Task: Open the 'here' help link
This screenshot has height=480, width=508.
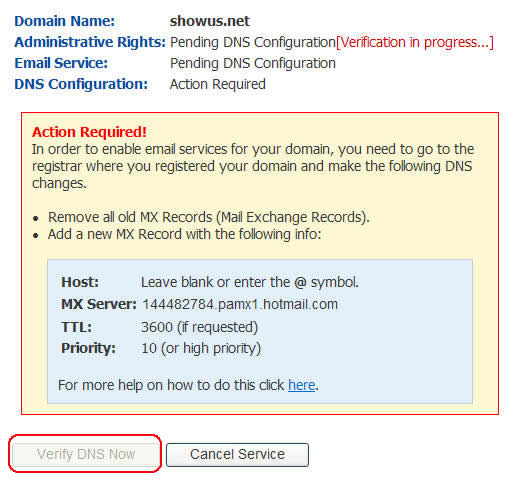Action: point(302,385)
